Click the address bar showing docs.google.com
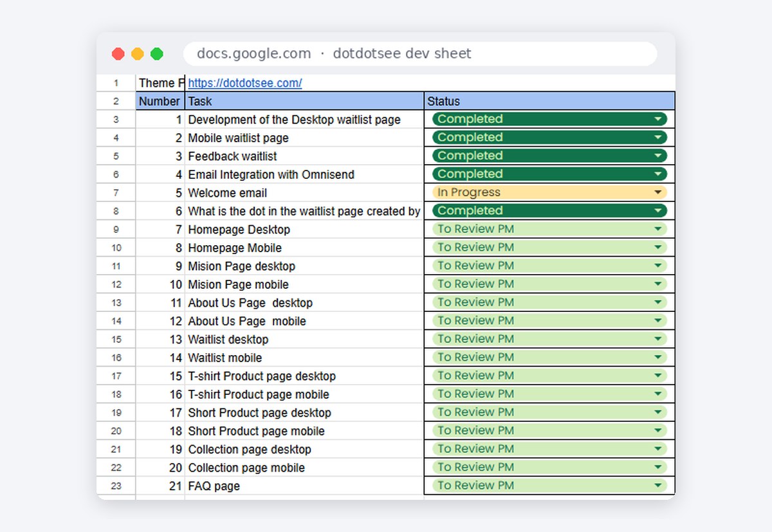 (x=420, y=54)
